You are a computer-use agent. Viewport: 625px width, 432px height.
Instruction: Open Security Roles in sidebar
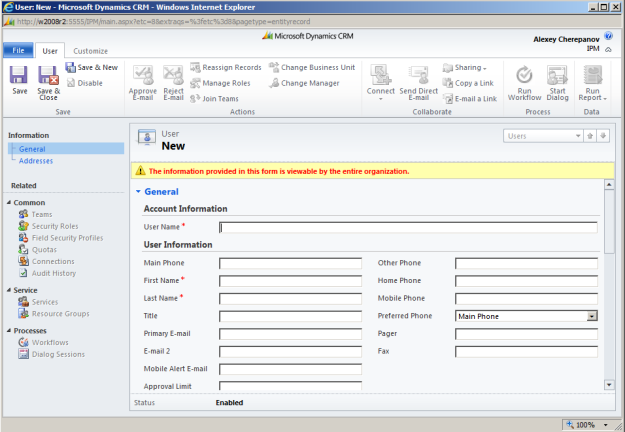click(54, 226)
